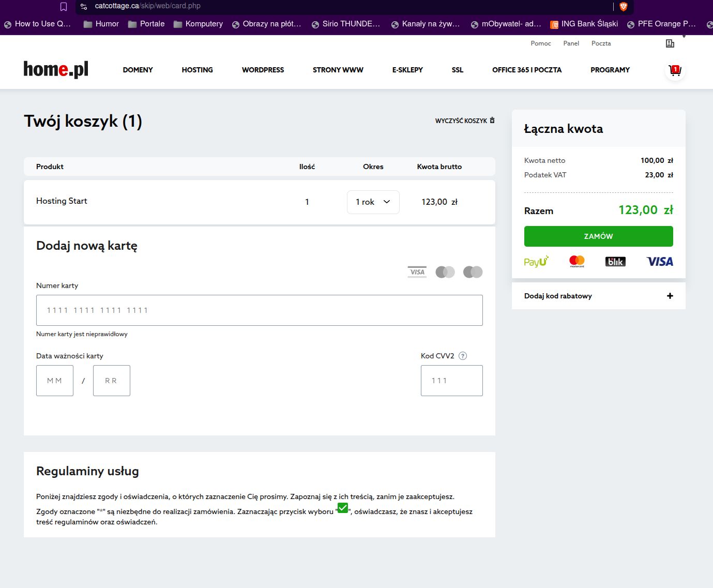Focus the MM expiry month field
Screen dimensions: 713x588
point(55,381)
